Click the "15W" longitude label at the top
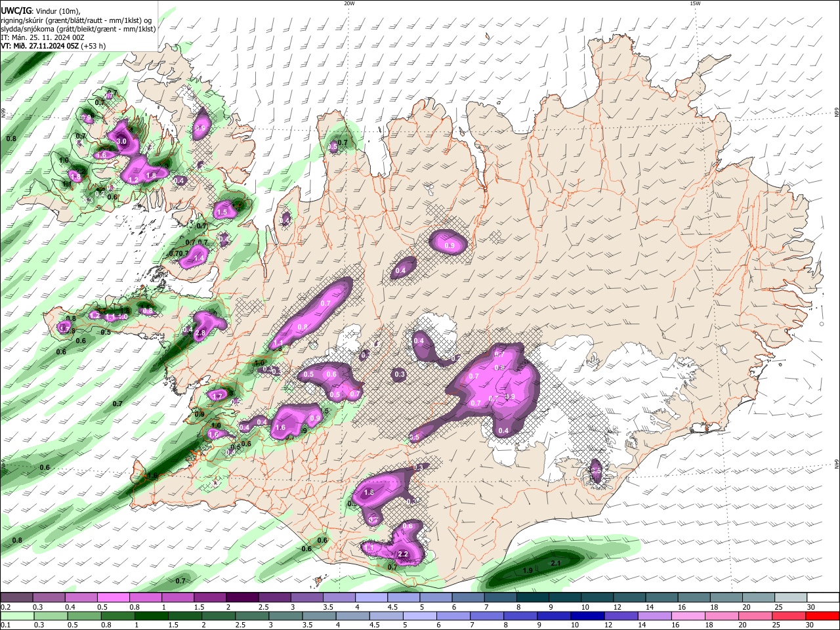The height and width of the screenshot is (630, 840). click(695, 3)
